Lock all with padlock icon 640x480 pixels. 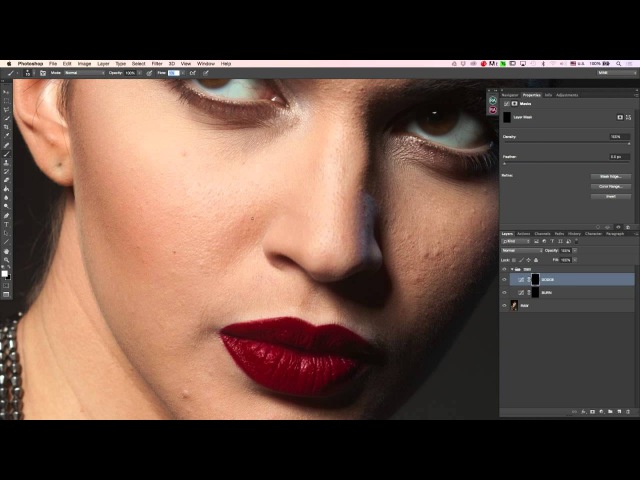click(x=536, y=260)
